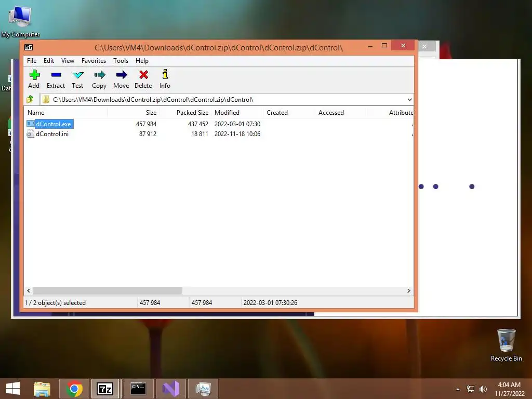Close the gray background window
532x399 pixels.
tap(424, 46)
